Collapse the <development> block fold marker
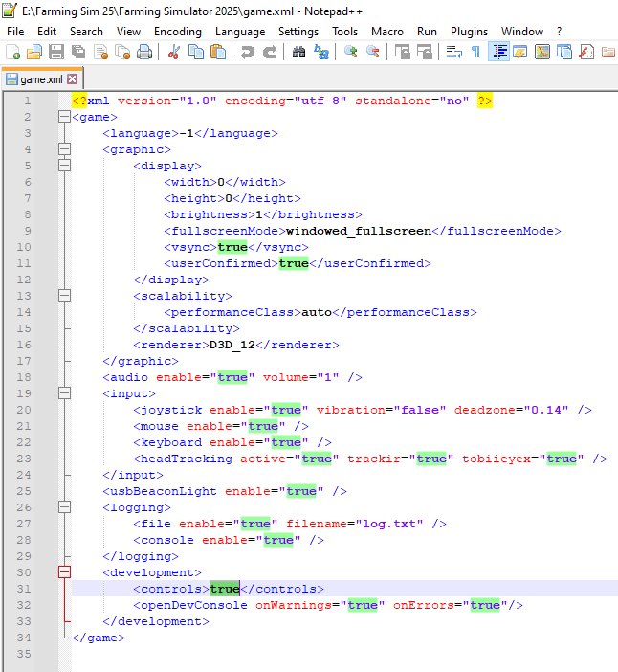 pyautogui.click(x=64, y=572)
